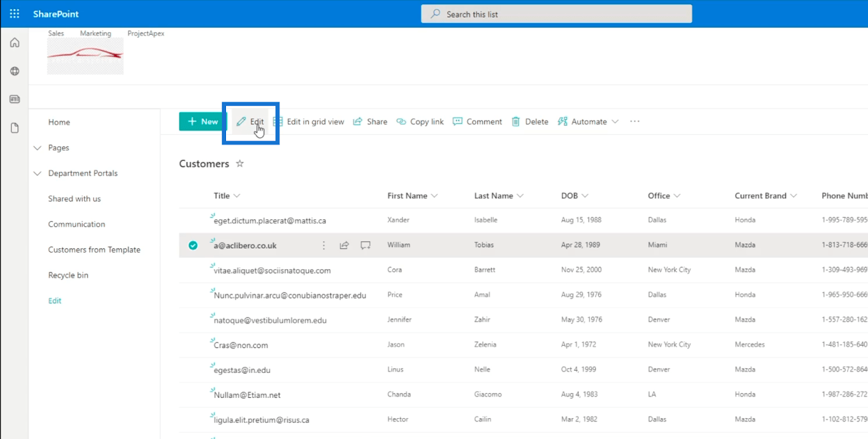Click the Delete command
This screenshot has width=868, height=439.
tap(530, 121)
